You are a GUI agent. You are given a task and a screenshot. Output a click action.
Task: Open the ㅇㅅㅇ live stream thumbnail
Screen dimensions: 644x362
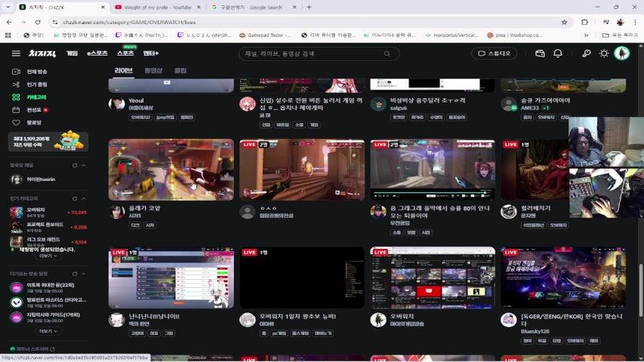coord(302,170)
